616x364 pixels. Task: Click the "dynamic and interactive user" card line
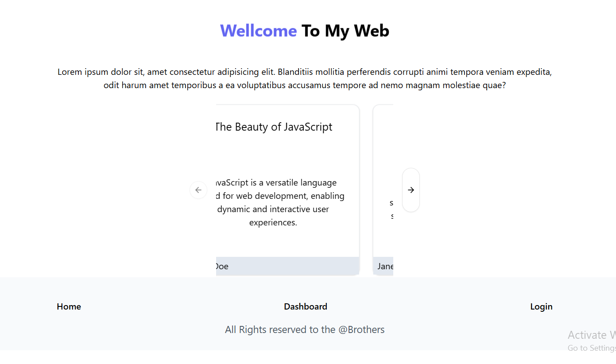pos(273,209)
